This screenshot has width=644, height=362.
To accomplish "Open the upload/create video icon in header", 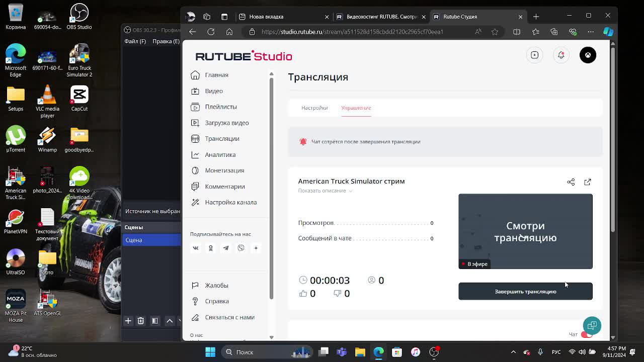I will [534, 55].
